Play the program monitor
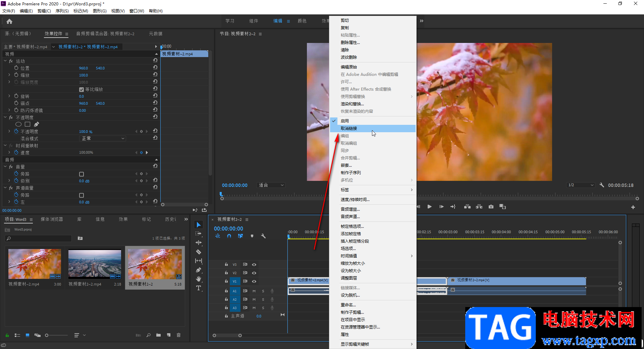Screen dimensions: 644x349 [429, 207]
